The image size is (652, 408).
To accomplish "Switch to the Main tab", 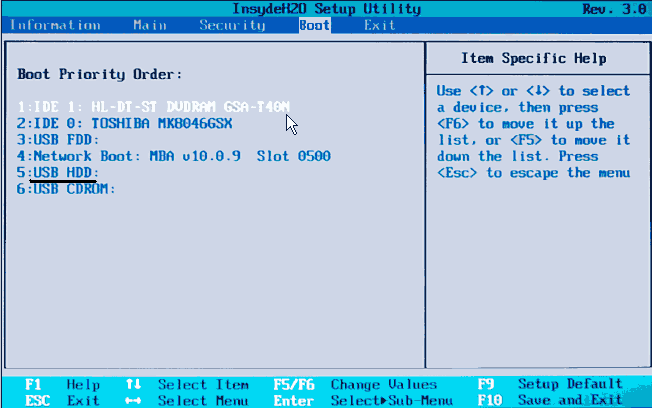I will tap(148, 25).
